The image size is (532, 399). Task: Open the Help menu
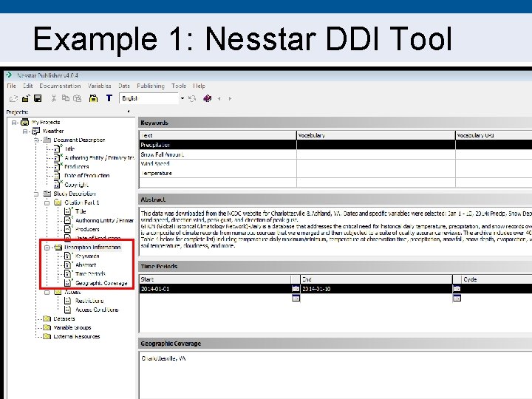[x=199, y=86]
